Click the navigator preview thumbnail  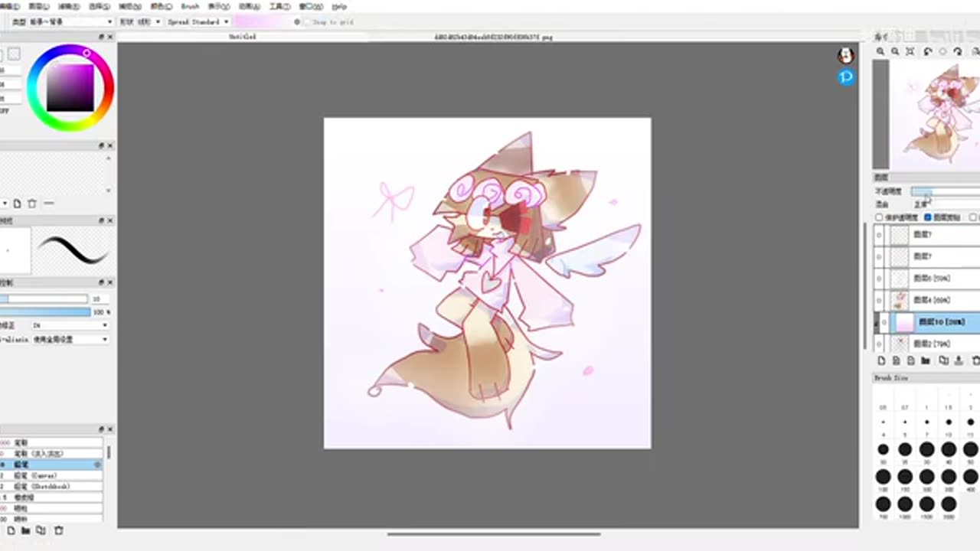click(x=935, y=115)
